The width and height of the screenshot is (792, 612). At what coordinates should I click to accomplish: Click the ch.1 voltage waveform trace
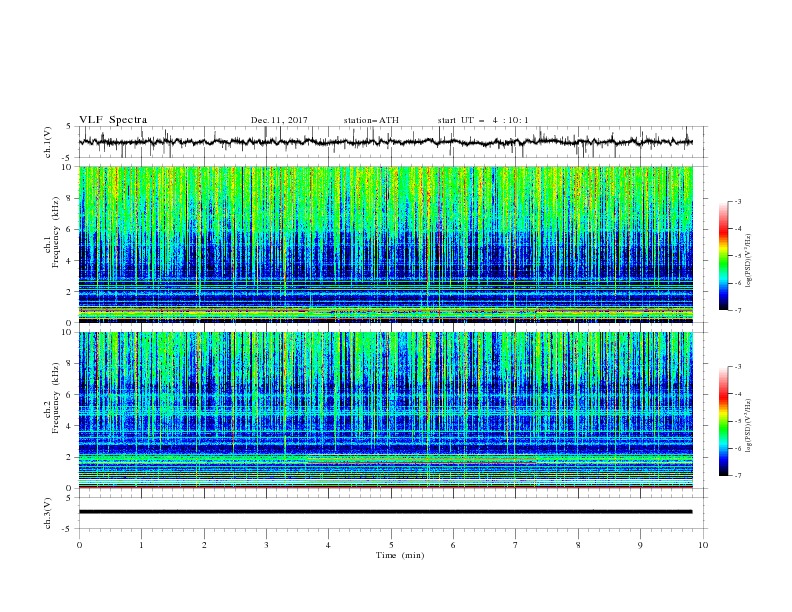(385, 142)
